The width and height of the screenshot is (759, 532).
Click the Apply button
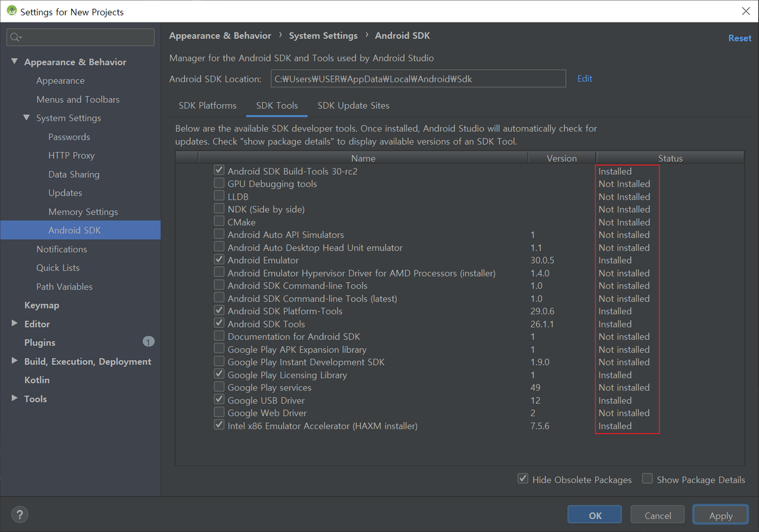tap(720, 515)
